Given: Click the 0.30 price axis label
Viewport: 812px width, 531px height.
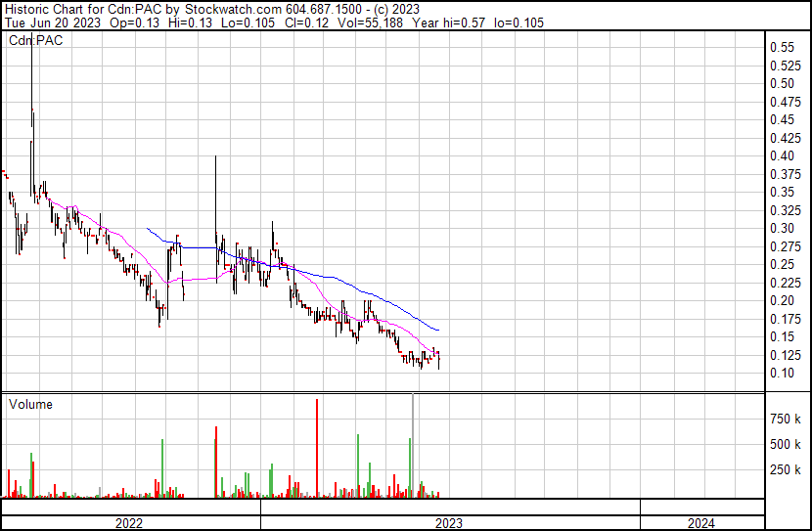Looking at the screenshot, I should 781,228.
